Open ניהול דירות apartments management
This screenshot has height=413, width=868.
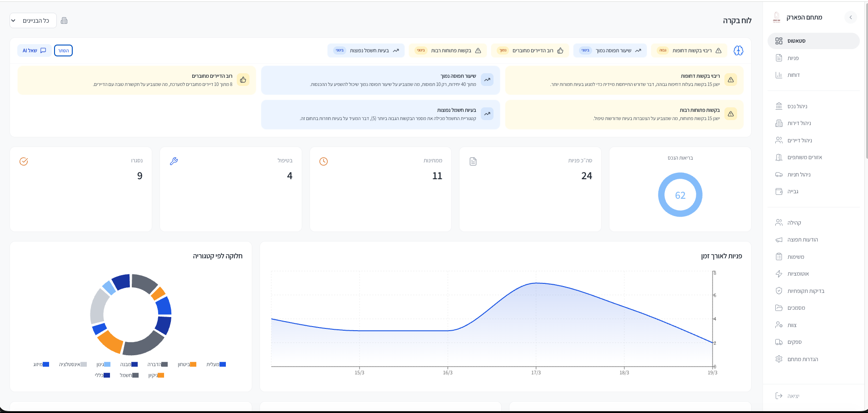click(x=813, y=123)
